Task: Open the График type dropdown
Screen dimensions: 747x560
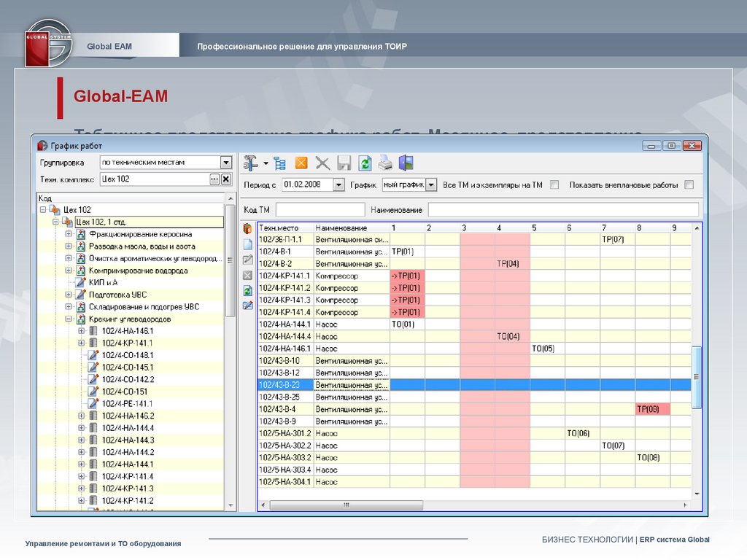Action: point(431,185)
